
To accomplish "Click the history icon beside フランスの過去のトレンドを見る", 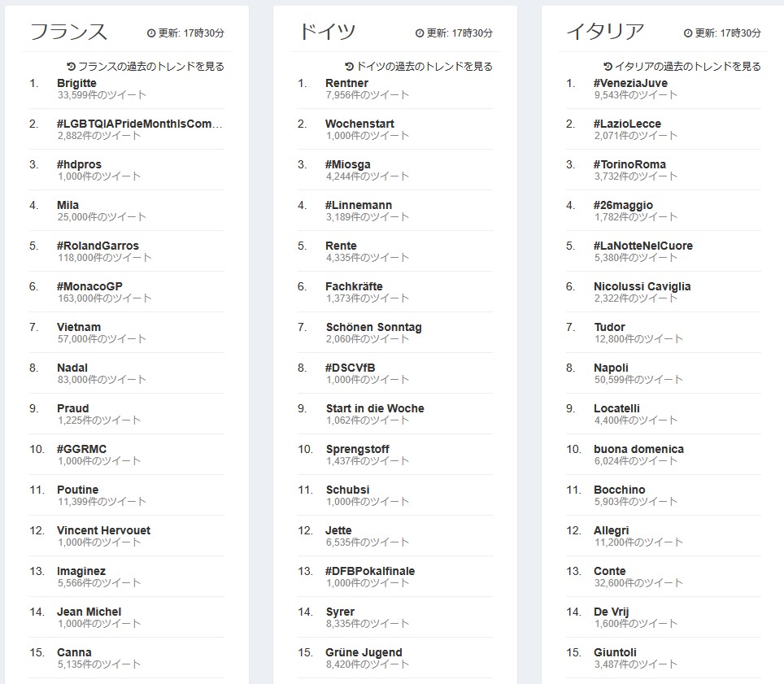I will click(x=72, y=67).
